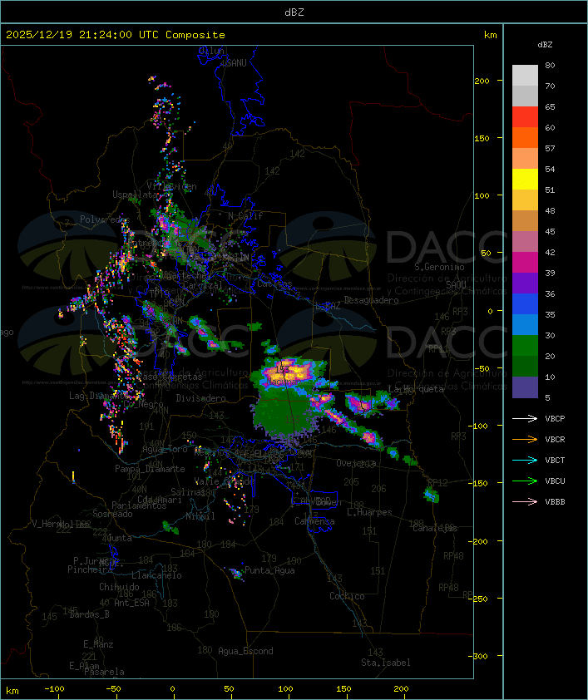This screenshot has width=588, height=700.
Task: Click the 2025/12/19 21:24:00 UTC Composite timestamp
Action: pos(116,35)
